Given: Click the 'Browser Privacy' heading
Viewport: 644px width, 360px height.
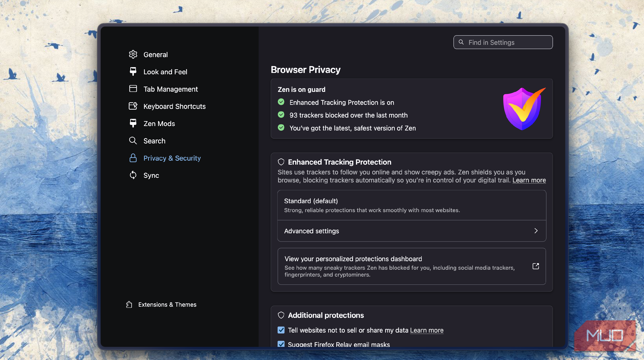Looking at the screenshot, I should (x=305, y=70).
